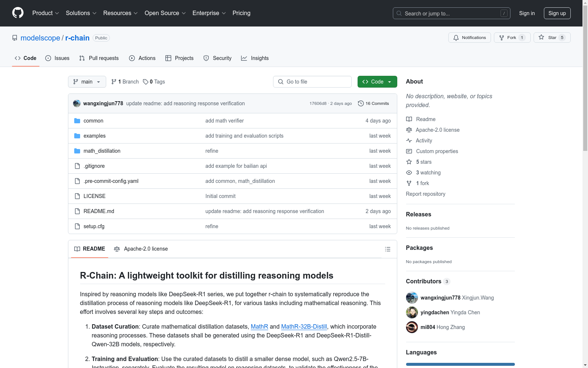Click the pulse icon beside Activity
Image resolution: width=588 pixels, height=368 pixels.
coord(409,141)
